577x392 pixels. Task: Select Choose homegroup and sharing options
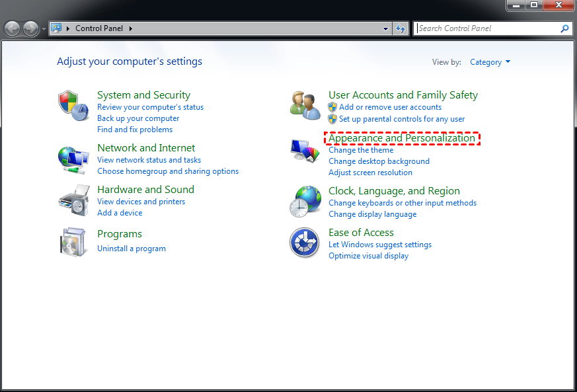click(x=168, y=171)
